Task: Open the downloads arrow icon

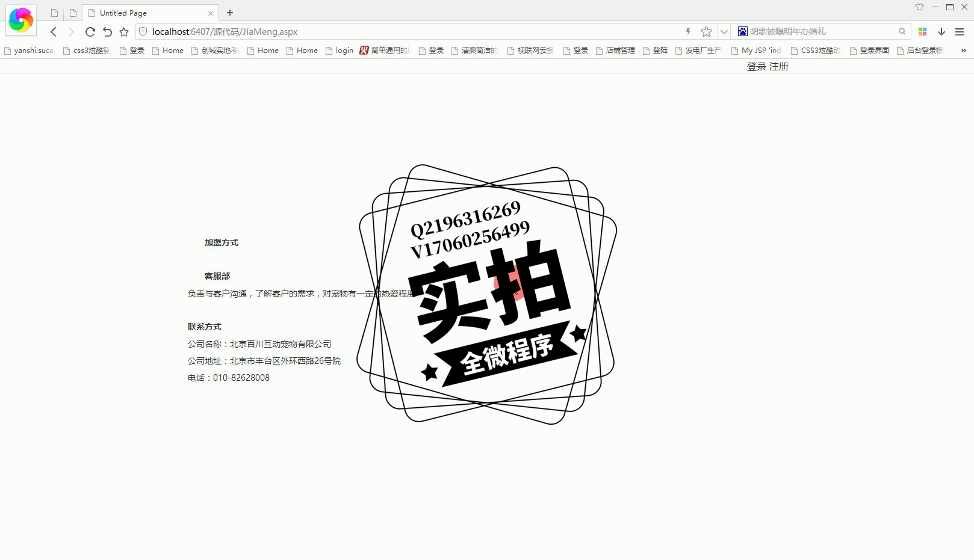Action: coord(941,32)
